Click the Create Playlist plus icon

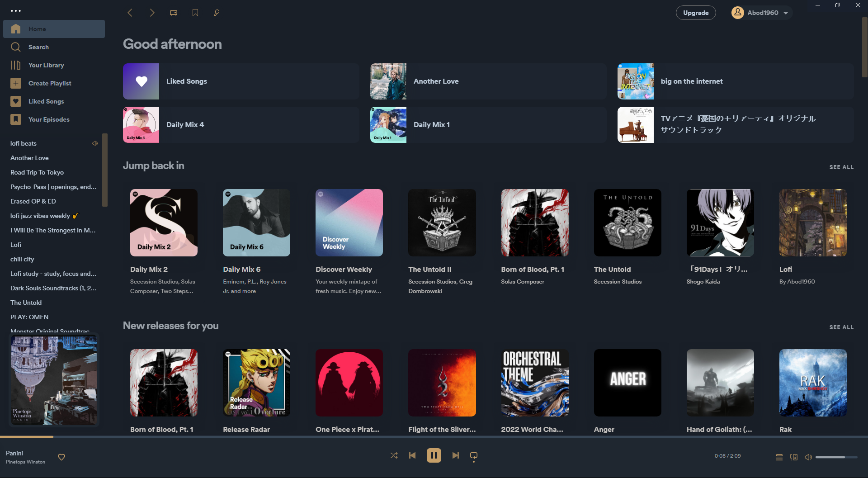point(16,83)
